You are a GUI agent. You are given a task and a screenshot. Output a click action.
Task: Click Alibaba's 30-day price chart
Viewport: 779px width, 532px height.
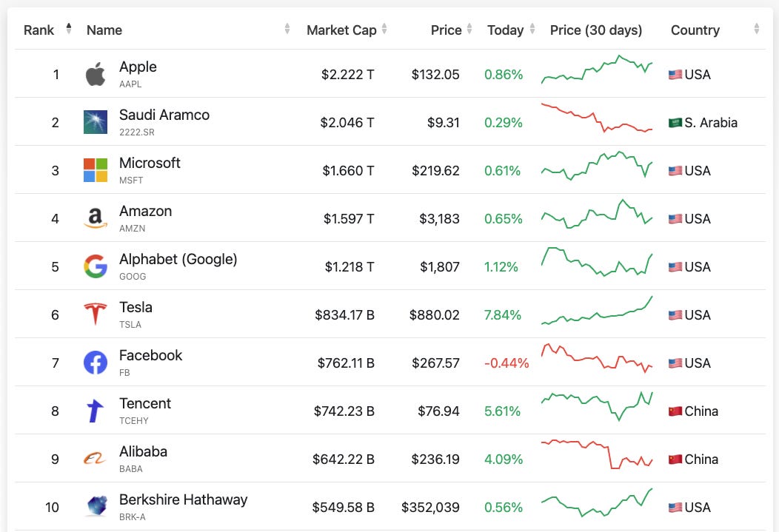pos(597,454)
